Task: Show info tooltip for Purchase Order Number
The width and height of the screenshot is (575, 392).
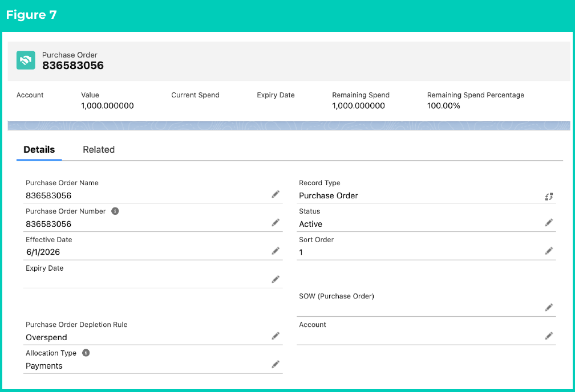Action: click(x=115, y=211)
